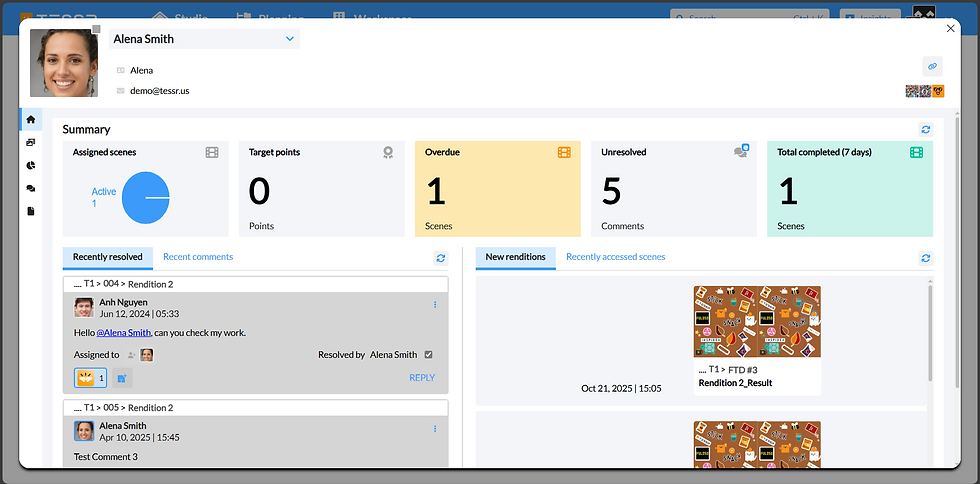The height and width of the screenshot is (484, 980).
Task: Click the small gray status square on profile photo
Action: [x=96, y=29]
